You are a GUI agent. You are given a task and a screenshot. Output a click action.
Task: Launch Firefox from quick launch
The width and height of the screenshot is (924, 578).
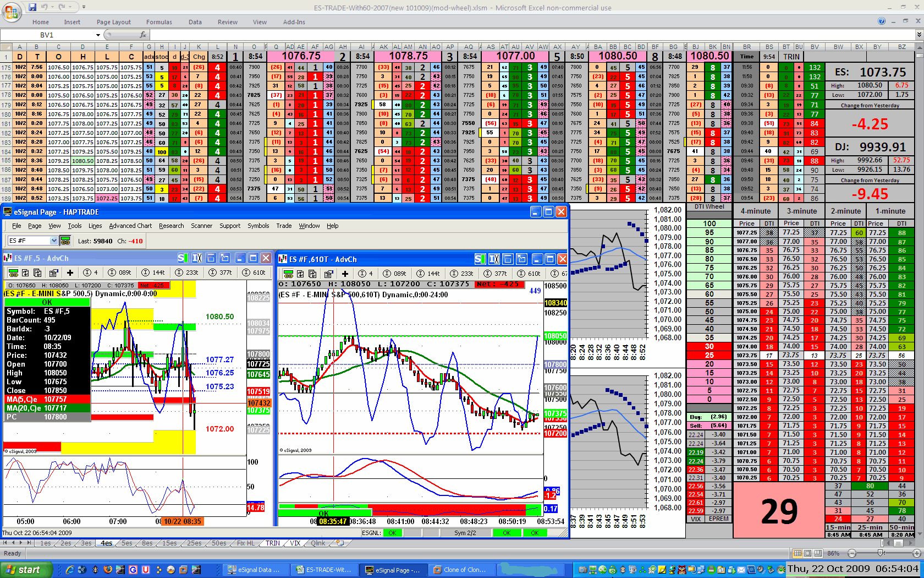(x=108, y=570)
